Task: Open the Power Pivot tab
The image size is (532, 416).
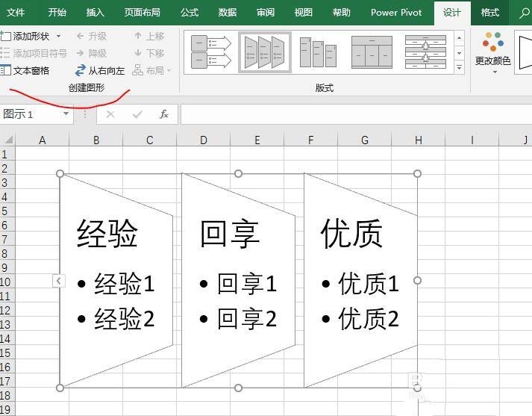Action: [396, 13]
